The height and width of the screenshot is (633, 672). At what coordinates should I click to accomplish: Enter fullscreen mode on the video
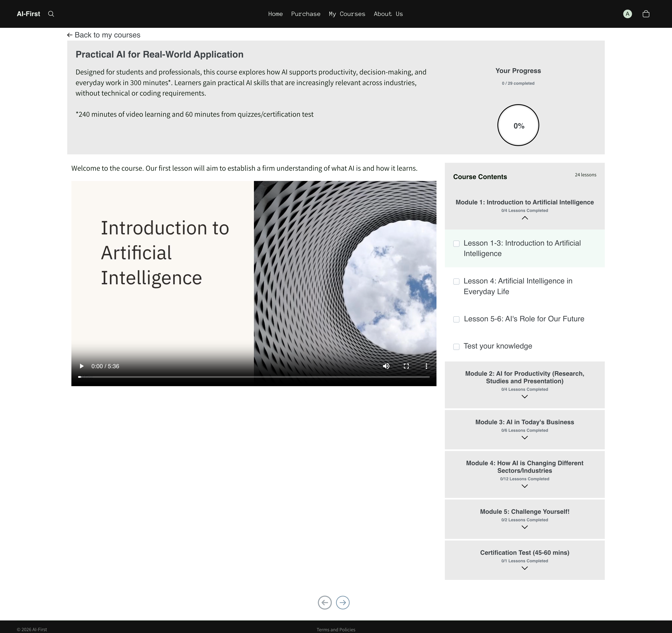[406, 366]
